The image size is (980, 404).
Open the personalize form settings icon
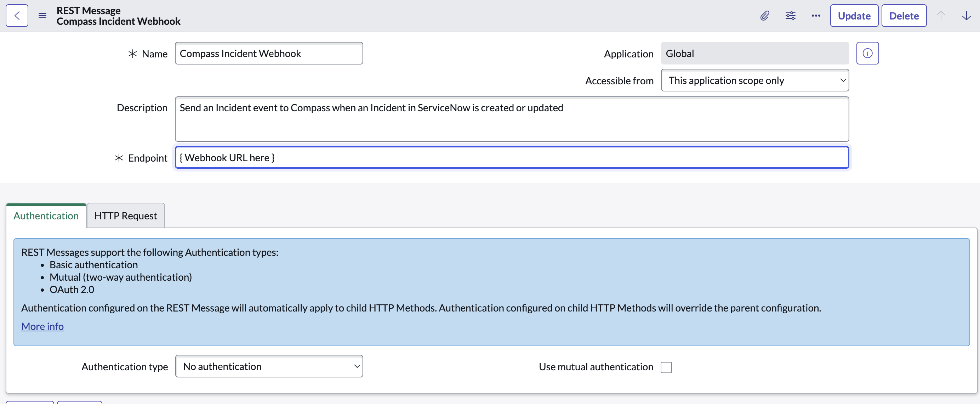tap(790, 15)
